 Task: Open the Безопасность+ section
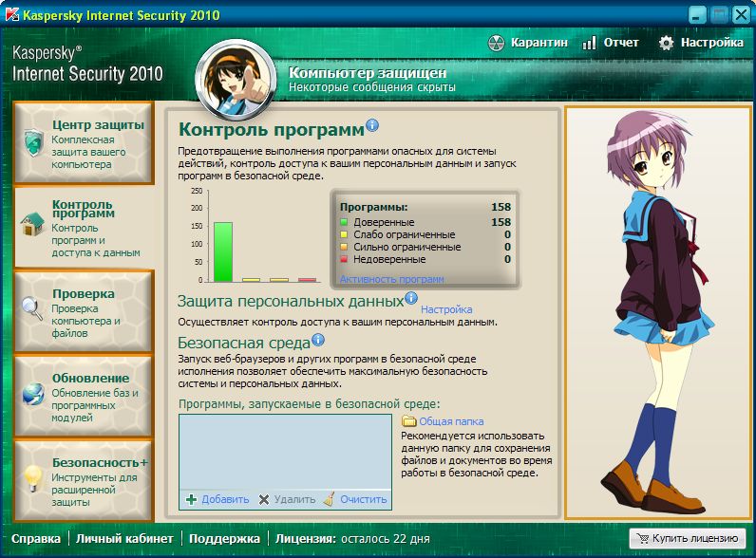click(x=85, y=480)
